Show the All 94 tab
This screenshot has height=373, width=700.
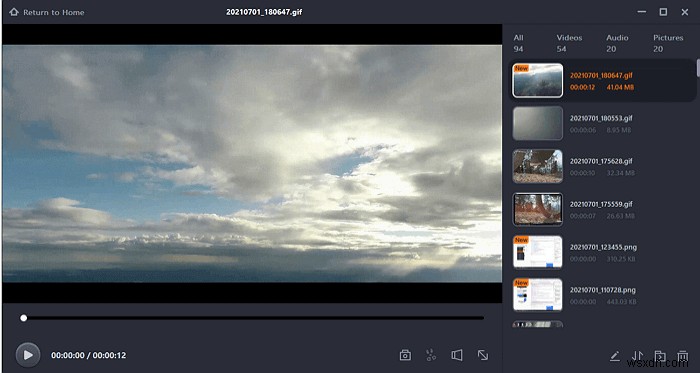(518, 43)
